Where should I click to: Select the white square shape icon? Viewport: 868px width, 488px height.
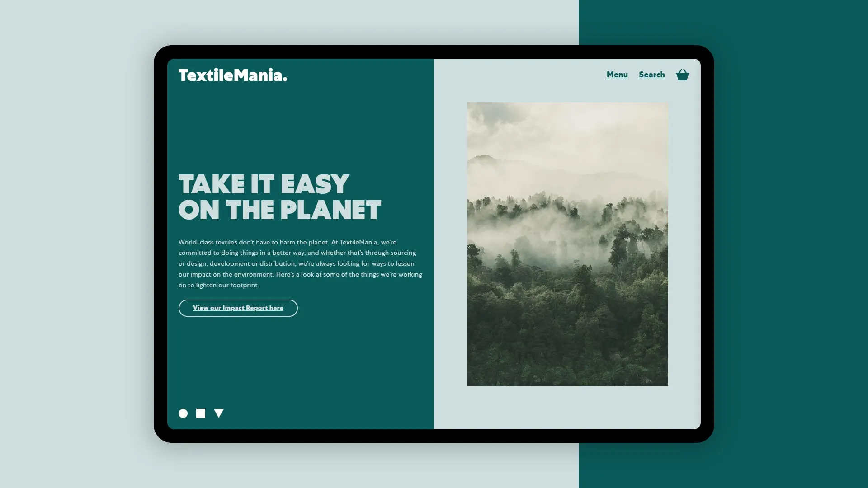point(201,413)
